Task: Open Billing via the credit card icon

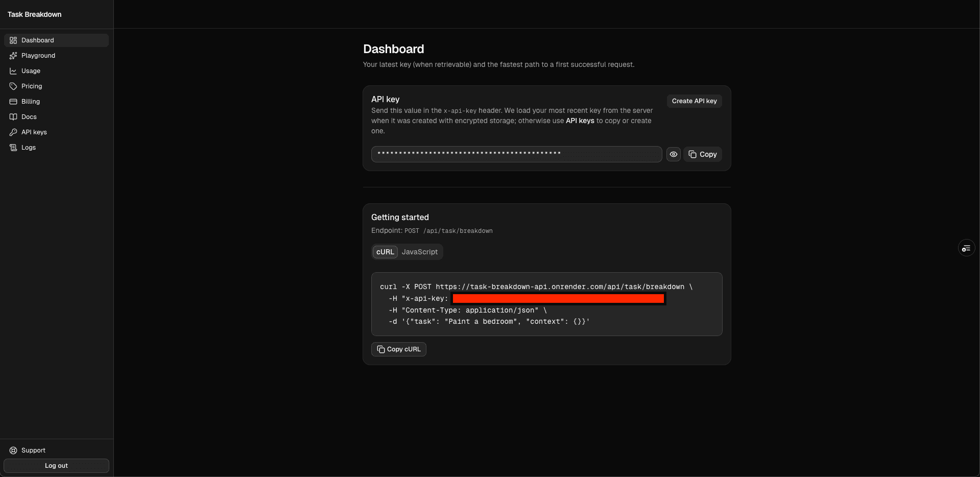Action: click(13, 102)
